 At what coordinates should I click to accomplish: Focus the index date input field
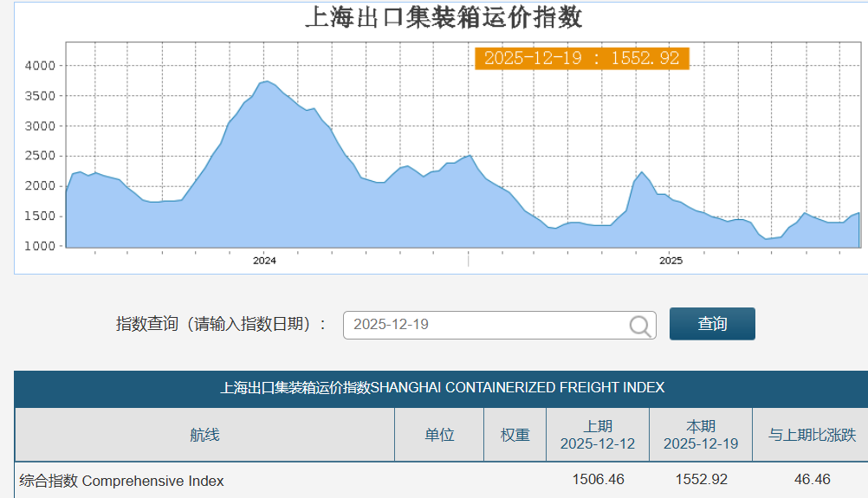point(499,325)
